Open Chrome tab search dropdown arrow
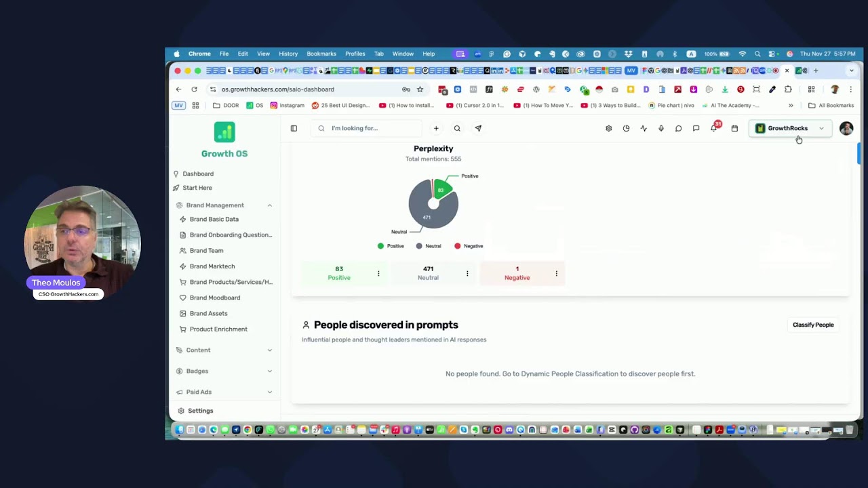The width and height of the screenshot is (868, 488). [852, 70]
